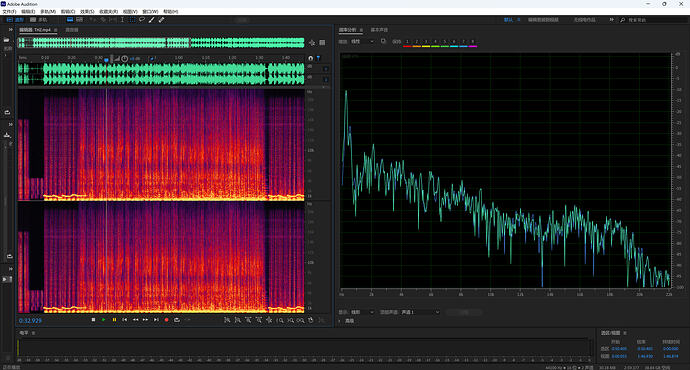Select the Lasso Selection tool
Viewport: 690px width, 370px height.
[142, 20]
